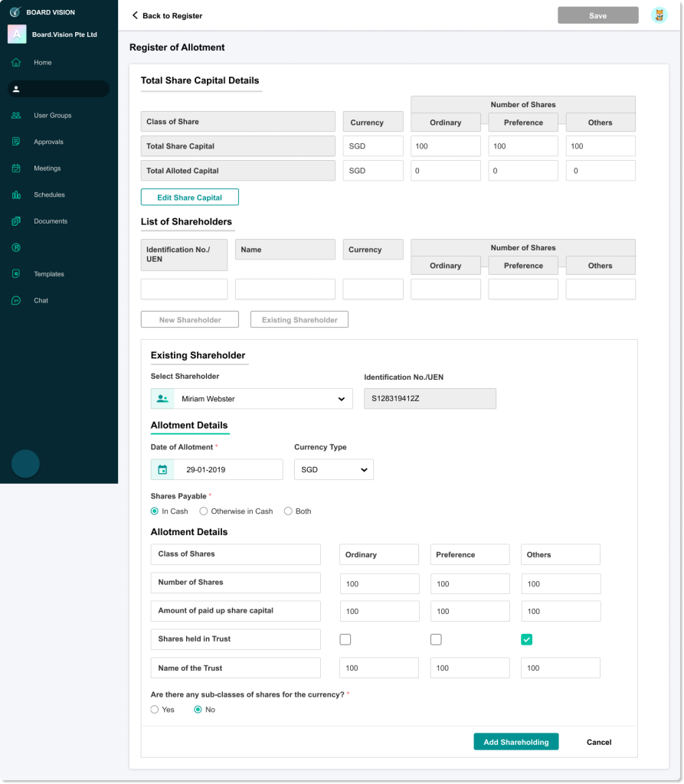
Task: Click the Schedules chart icon
Action: (x=16, y=194)
